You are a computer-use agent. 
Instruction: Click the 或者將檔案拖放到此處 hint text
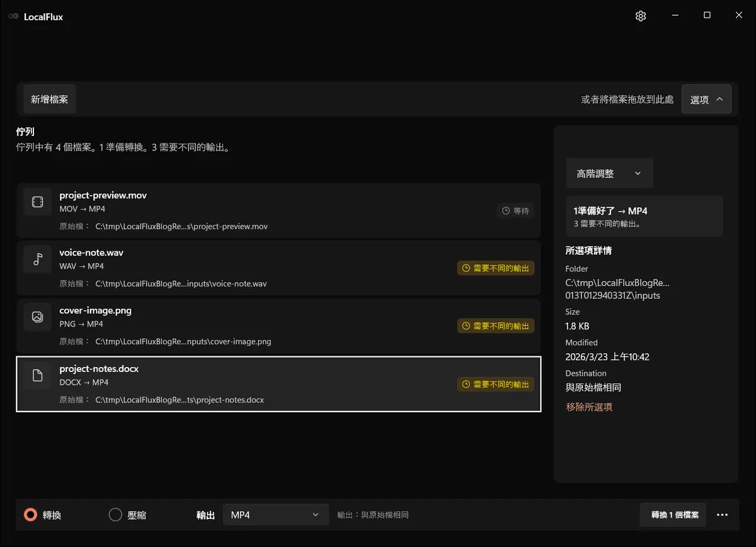coord(627,99)
